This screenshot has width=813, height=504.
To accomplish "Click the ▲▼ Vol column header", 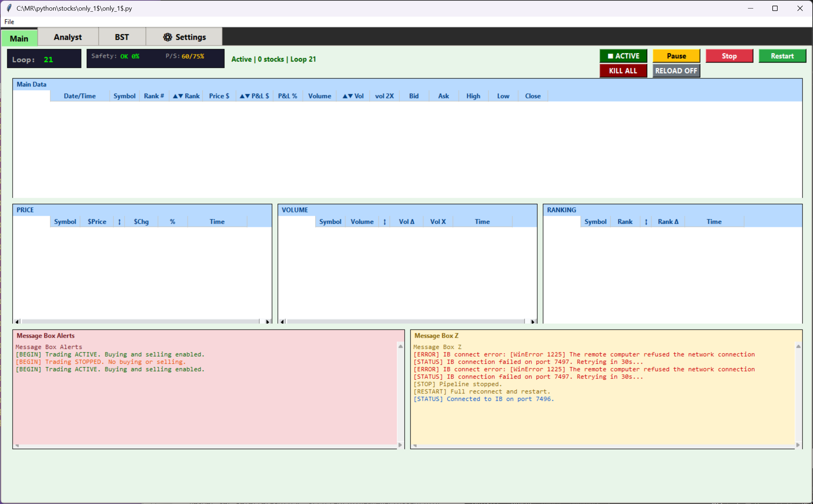I will pos(353,96).
